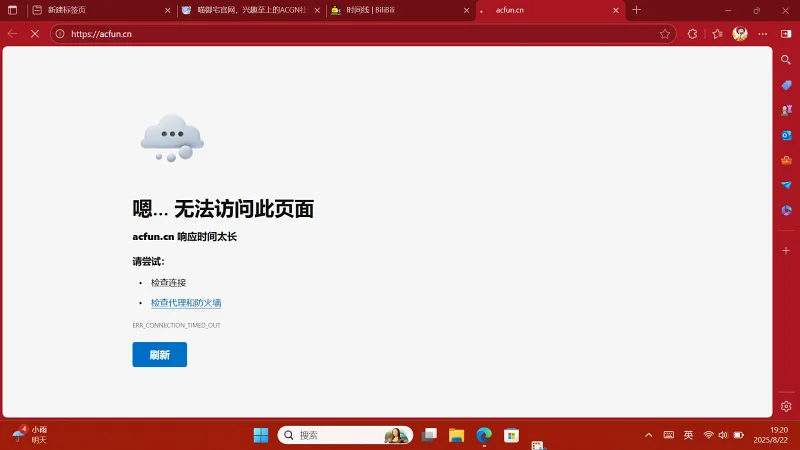Open sidebar Tools briefcase icon
The image size is (800, 450).
click(x=786, y=160)
